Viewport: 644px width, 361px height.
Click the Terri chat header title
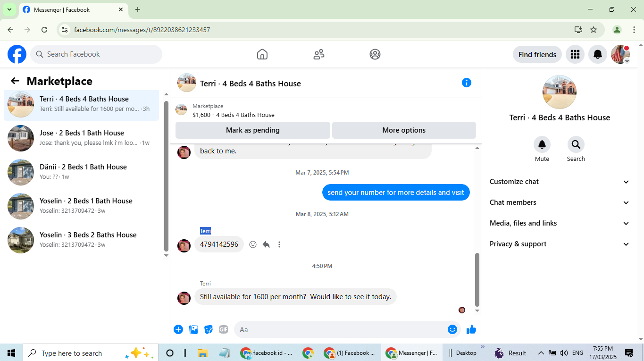(251, 84)
